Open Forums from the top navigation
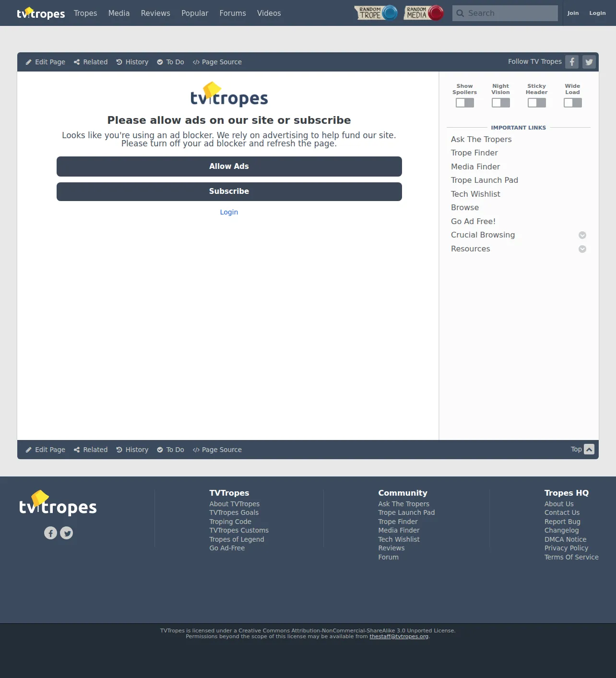This screenshot has width=616, height=678. click(233, 13)
